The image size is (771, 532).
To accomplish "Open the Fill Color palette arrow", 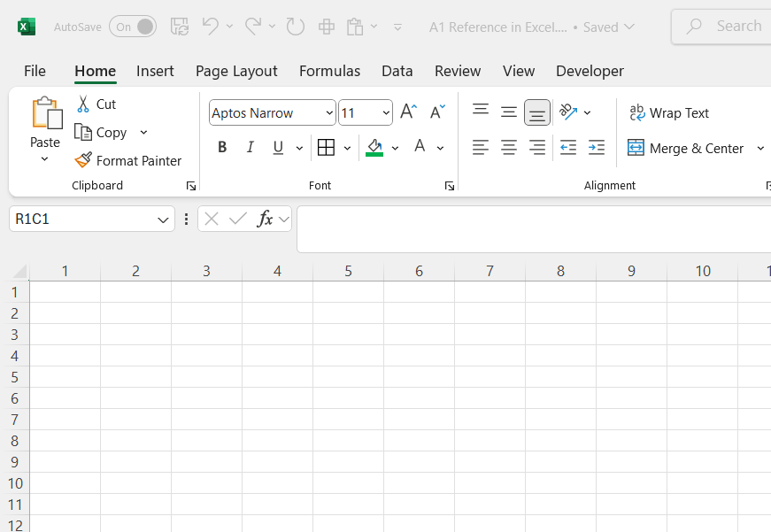I will [x=395, y=148].
